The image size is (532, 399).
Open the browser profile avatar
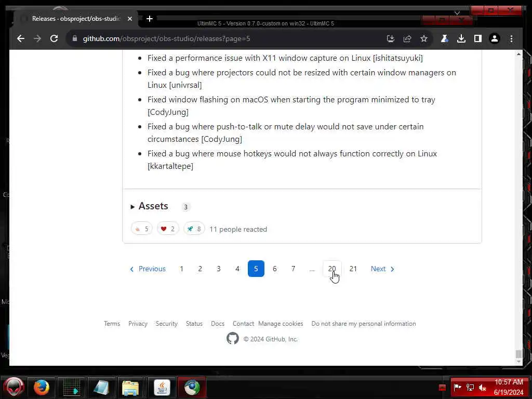[x=495, y=38]
